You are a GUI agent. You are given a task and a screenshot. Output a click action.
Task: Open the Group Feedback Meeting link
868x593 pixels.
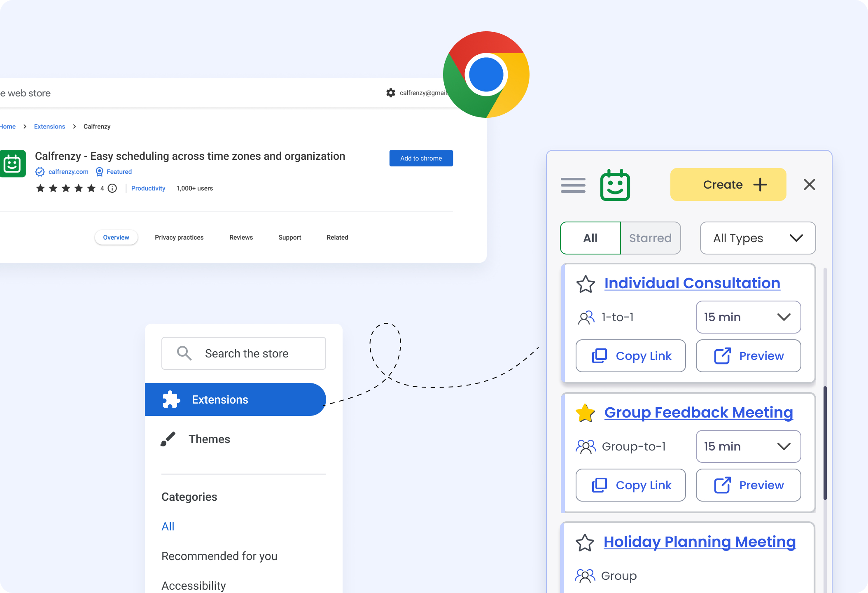(698, 413)
